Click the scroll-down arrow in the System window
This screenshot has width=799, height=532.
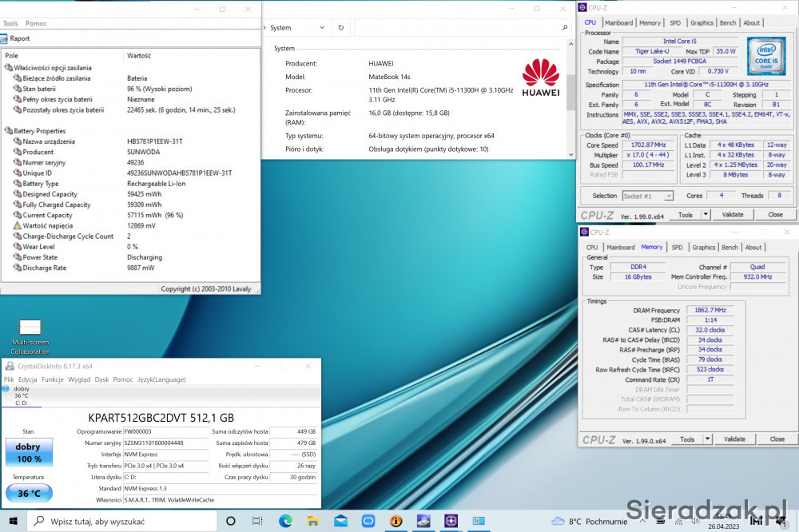tap(570, 154)
